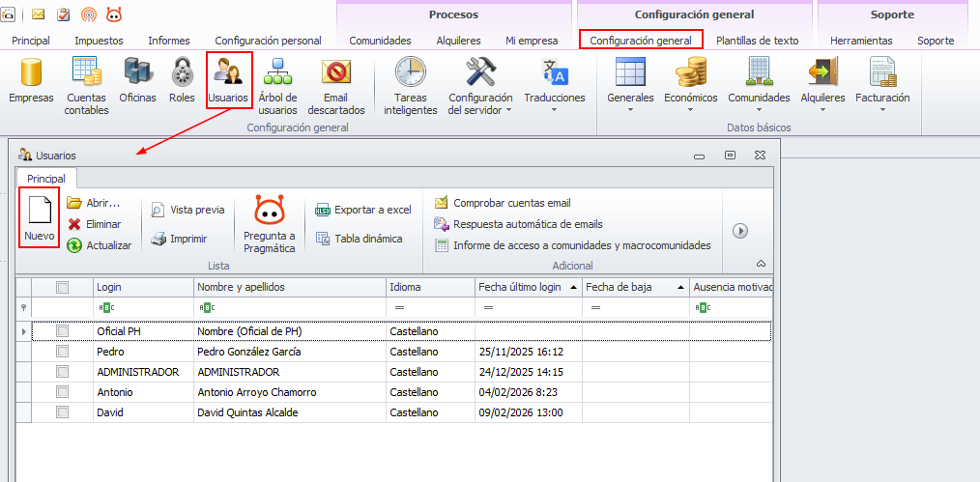Open Vista previa
980x482 pixels.
pyautogui.click(x=187, y=210)
